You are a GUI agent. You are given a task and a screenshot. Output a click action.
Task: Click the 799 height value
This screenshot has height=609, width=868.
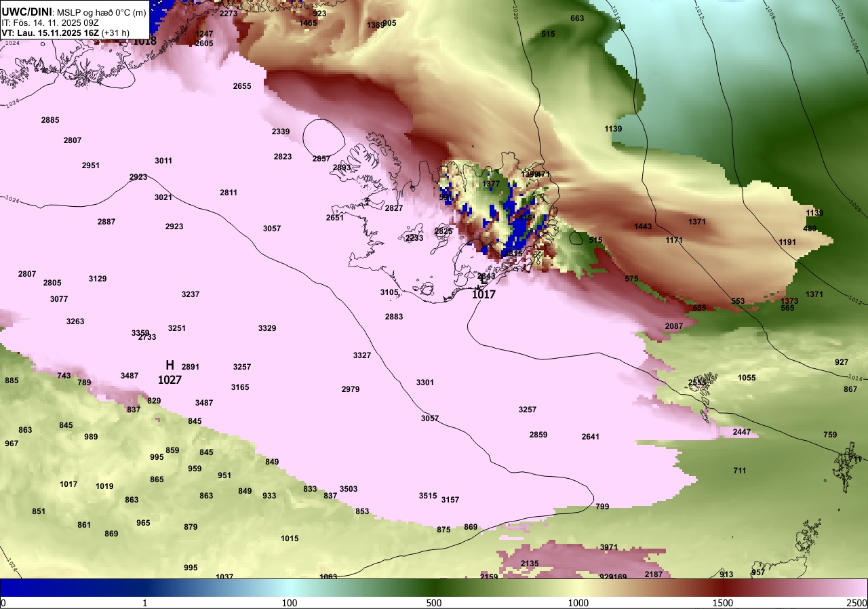pos(602,507)
